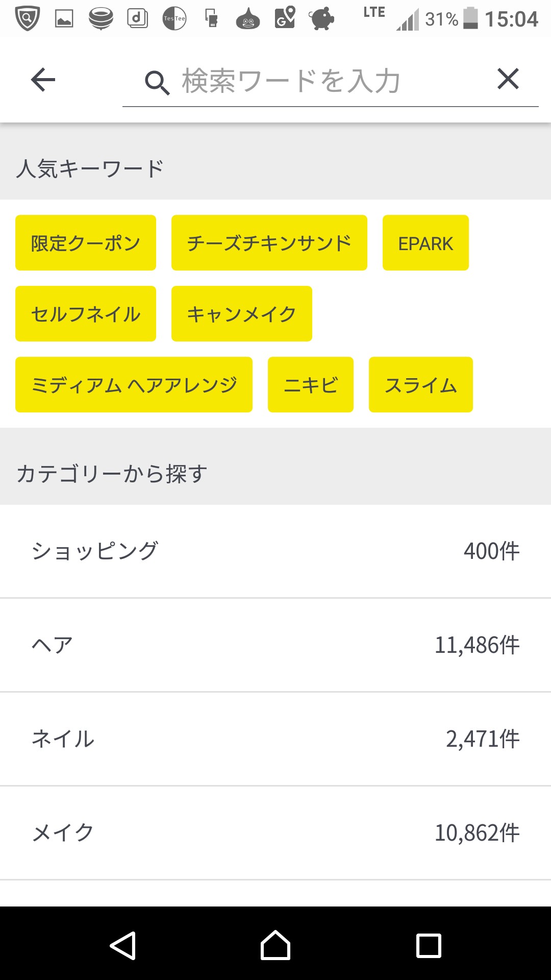Tap the search magnifier icon

point(157,82)
